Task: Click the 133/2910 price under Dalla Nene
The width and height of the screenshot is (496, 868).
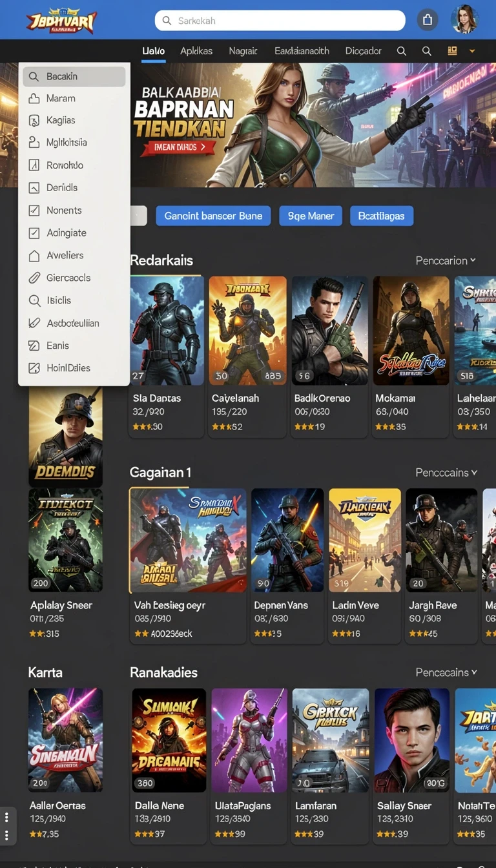Action: (152, 819)
